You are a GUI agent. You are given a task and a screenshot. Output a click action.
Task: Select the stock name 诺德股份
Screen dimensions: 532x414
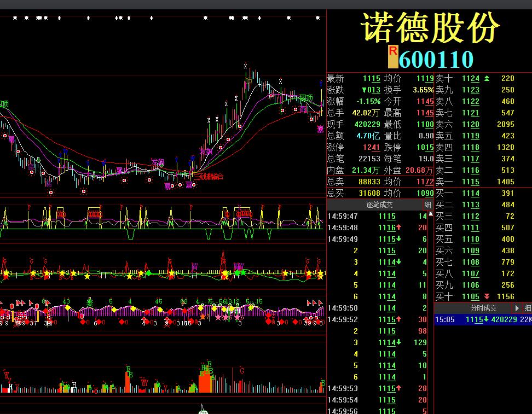[430, 27]
